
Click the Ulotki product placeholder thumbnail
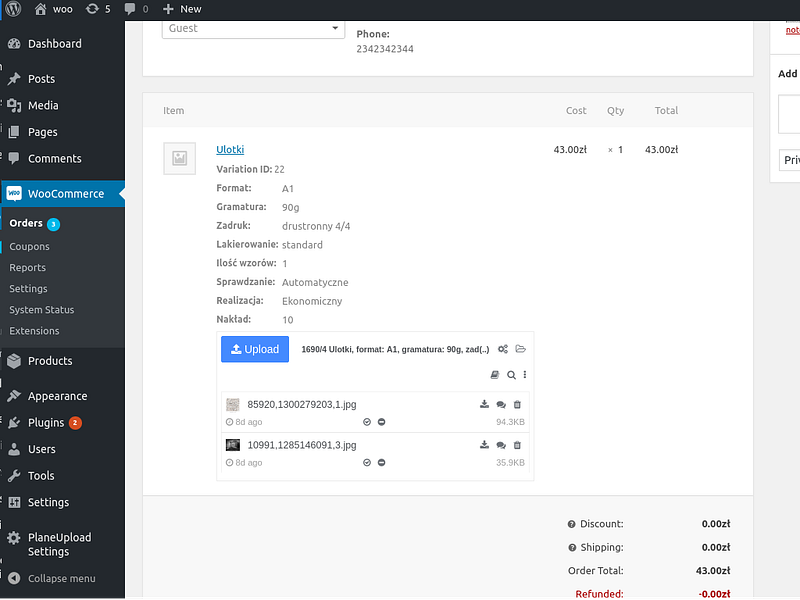pyautogui.click(x=180, y=158)
